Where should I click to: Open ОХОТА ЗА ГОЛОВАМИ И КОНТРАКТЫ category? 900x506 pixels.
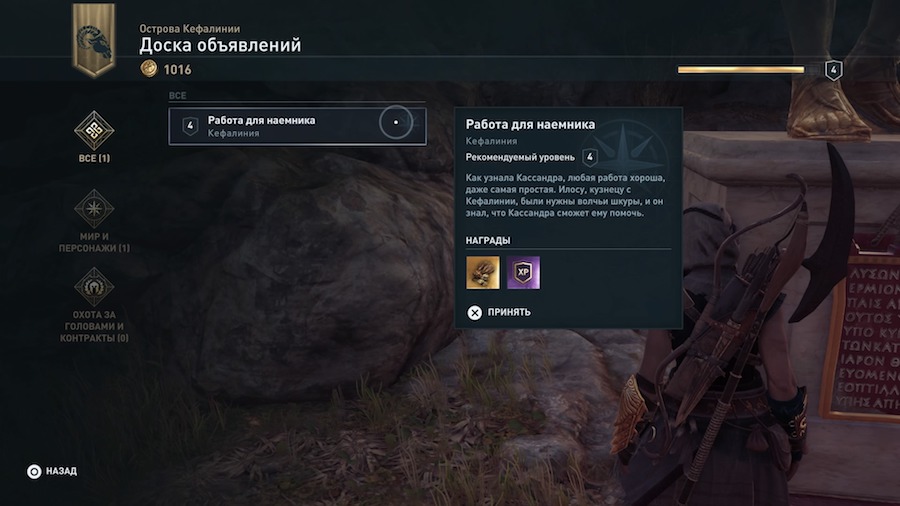click(x=94, y=287)
